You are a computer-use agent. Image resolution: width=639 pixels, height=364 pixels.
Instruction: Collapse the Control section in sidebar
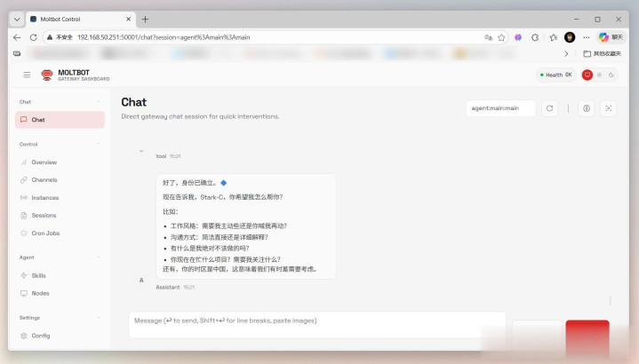[x=98, y=144]
